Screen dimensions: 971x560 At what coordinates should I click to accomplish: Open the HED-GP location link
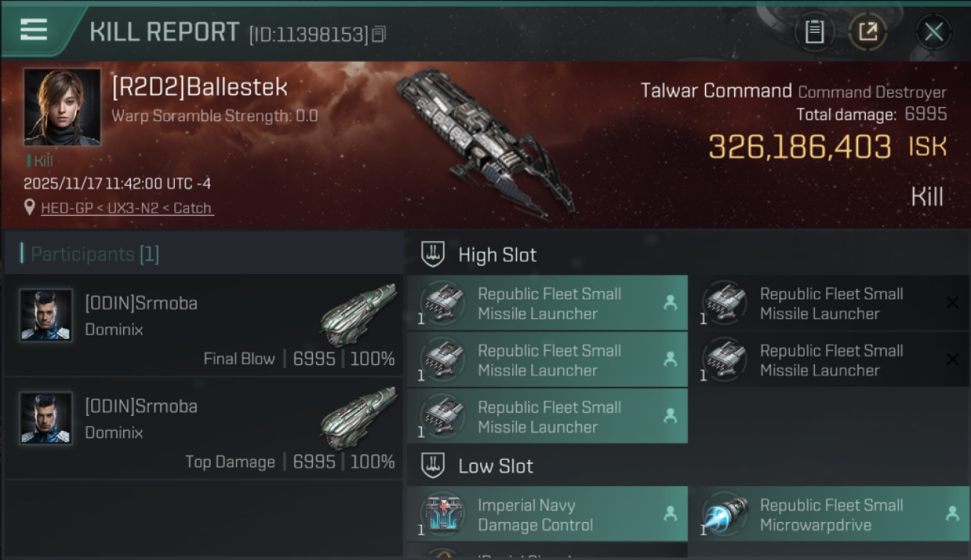pyautogui.click(x=127, y=208)
